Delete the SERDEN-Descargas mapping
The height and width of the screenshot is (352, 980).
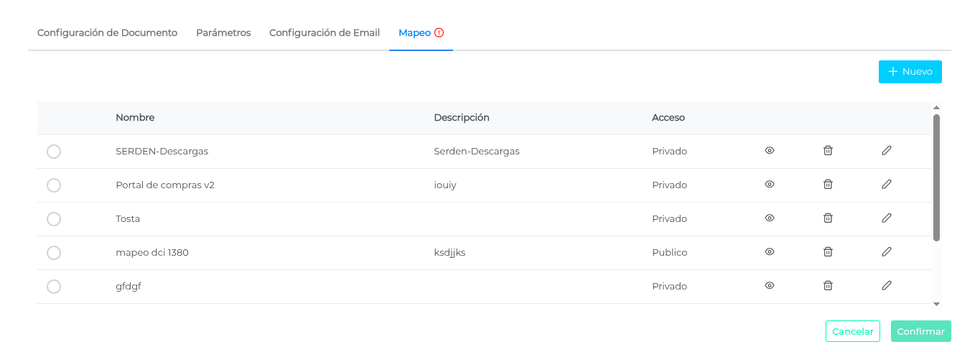(x=828, y=151)
